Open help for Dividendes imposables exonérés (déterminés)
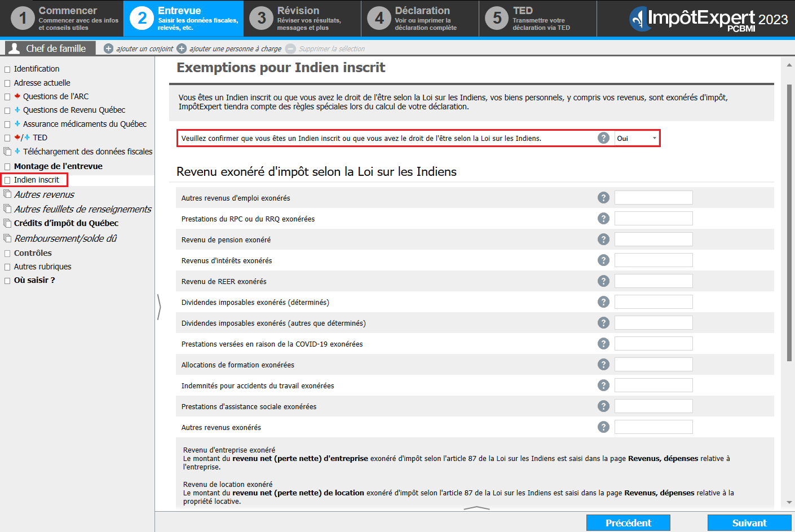The width and height of the screenshot is (795, 532). (x=603, y=302)
